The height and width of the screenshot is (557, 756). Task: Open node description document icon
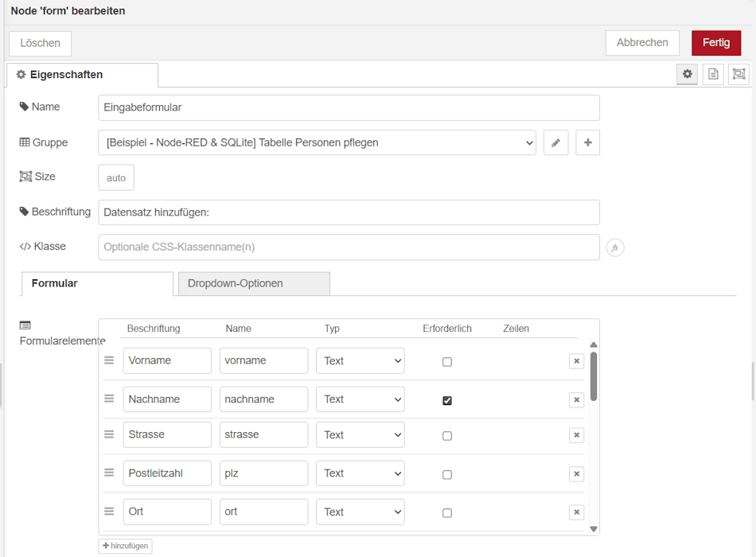(713, 74)
